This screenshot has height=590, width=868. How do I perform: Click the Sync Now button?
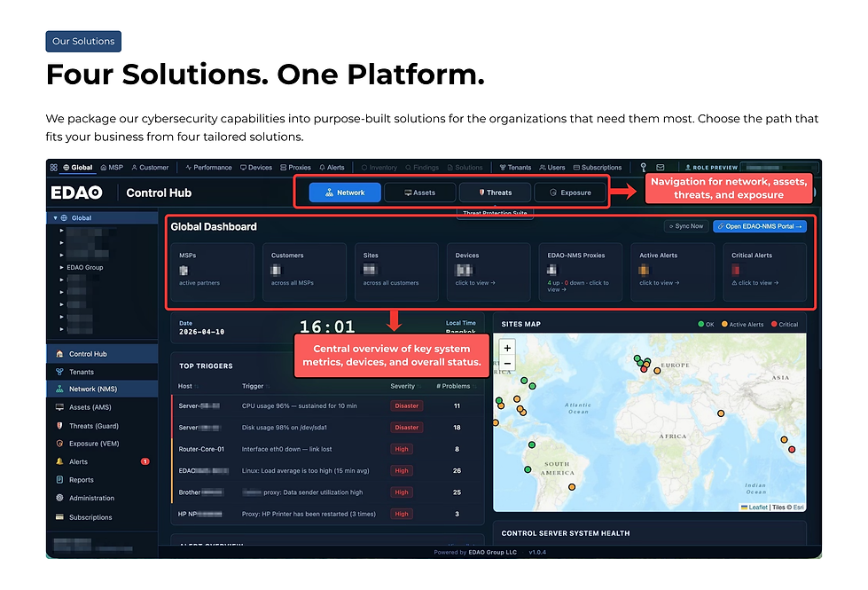pos(686,226)
